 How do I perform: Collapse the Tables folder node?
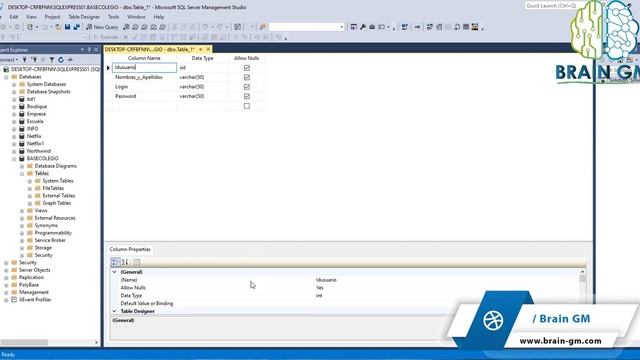(x=22, y=173)
